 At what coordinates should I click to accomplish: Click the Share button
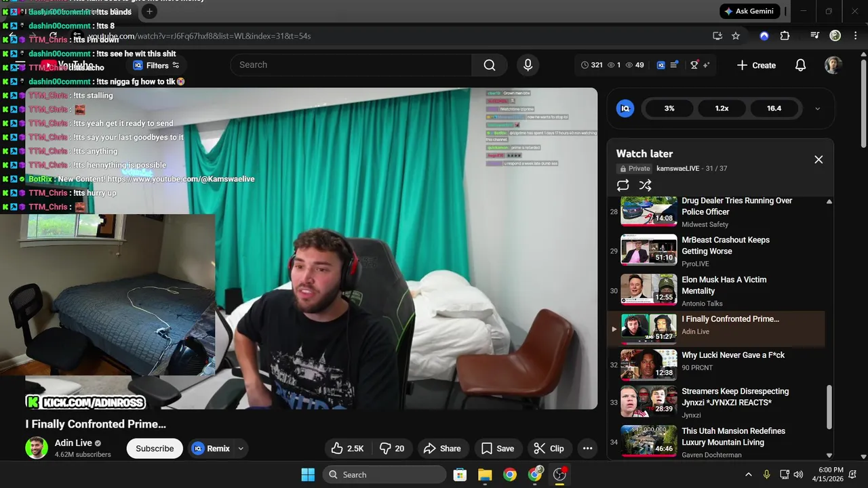(x=441, y=448)
